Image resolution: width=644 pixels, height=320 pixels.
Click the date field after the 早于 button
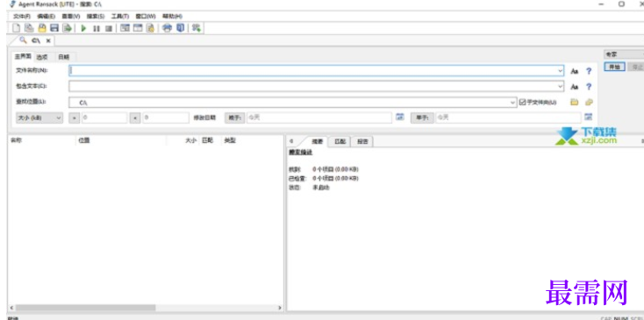(508, 117)
